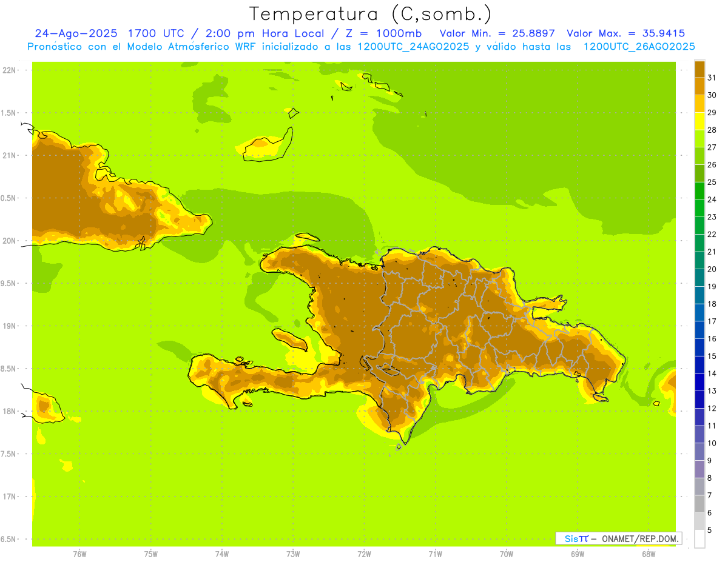Click the '68W' longitude label

coord(648,554)
